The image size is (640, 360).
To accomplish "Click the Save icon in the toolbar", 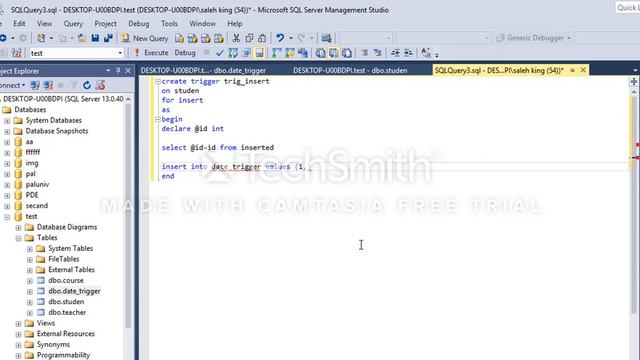I will [95, 38].
